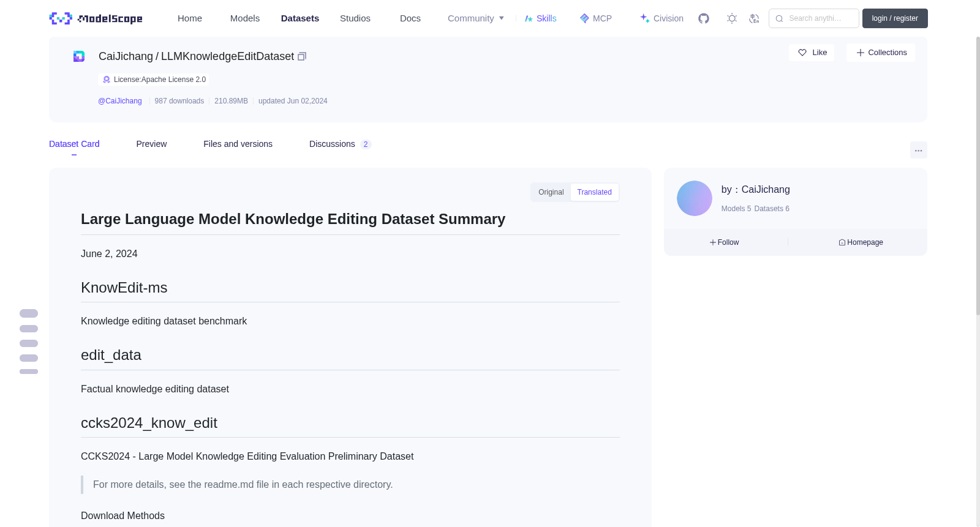Click the readme.md note blockquote
This screenshot has height=527, width=980.
tap(350, 485)
